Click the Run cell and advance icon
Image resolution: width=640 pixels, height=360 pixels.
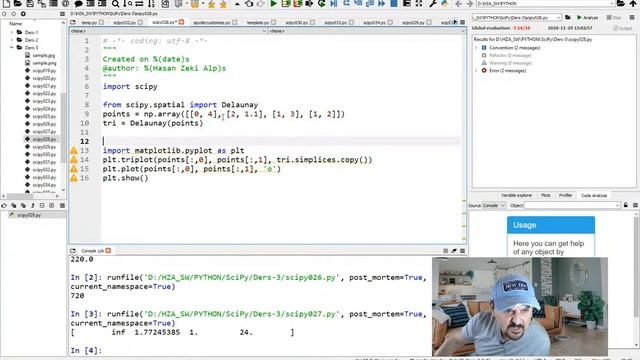(298, 4)
